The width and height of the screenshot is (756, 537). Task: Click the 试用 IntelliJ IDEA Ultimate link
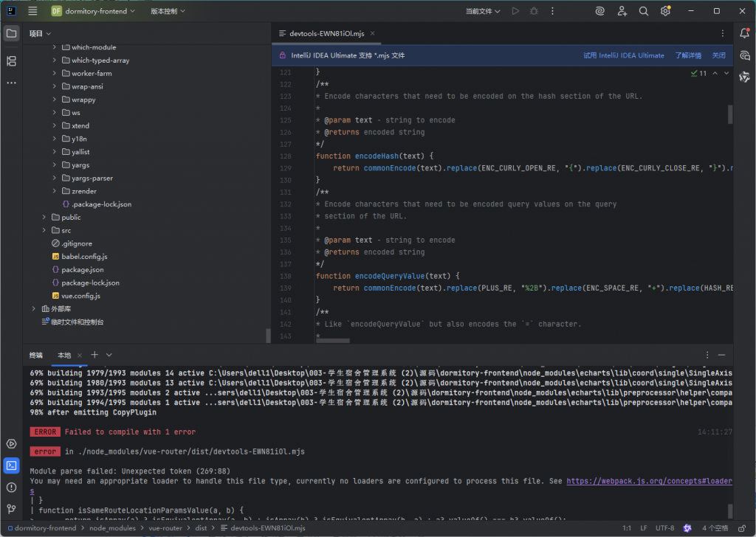[623, 55]
